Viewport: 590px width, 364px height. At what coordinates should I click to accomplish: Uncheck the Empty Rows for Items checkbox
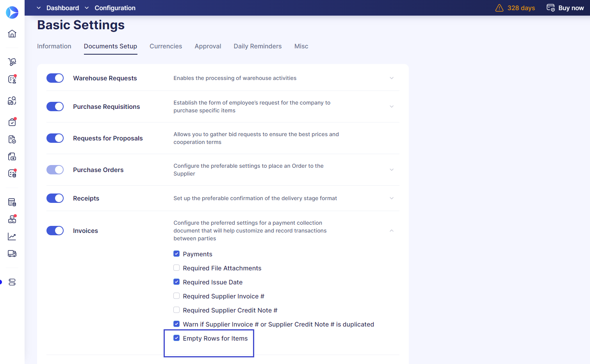pyautogui.click(x=176, y=338)
